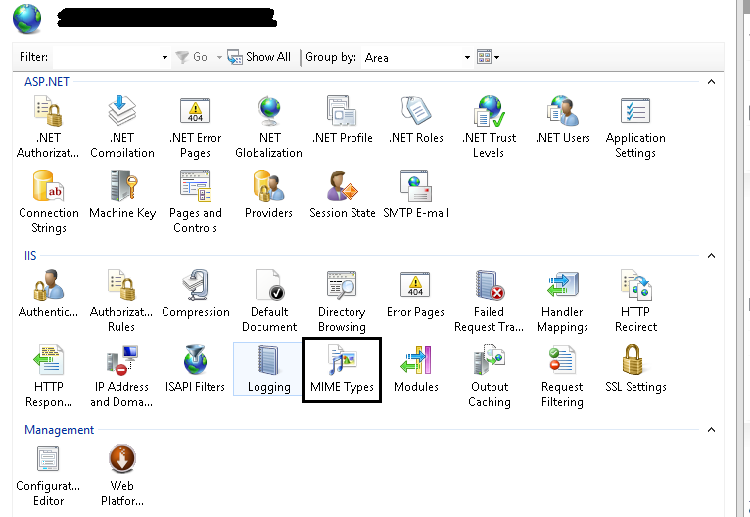Select the Logging feature

(x=268, y=369)
